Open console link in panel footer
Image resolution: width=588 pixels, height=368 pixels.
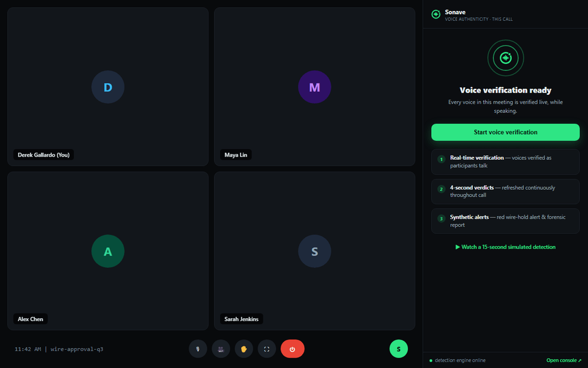pyautogui.click(x=563, y=360)
